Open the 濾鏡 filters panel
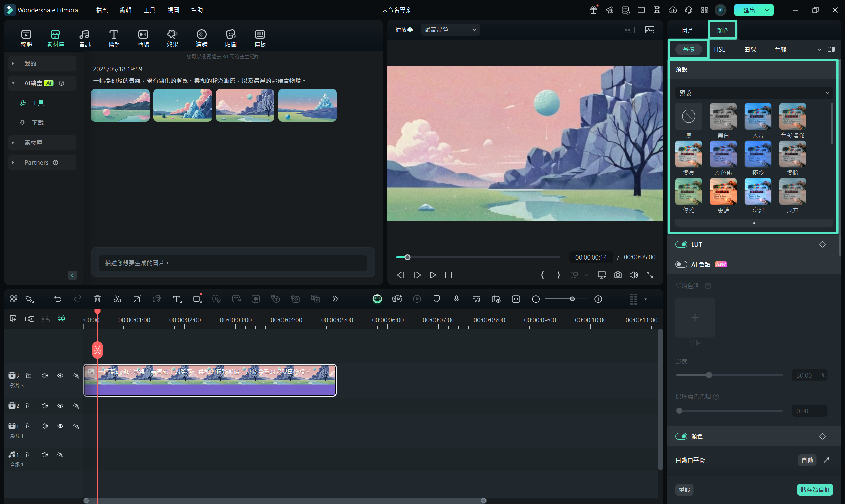Viewport: 845px width, 504px height. (201, 38)
